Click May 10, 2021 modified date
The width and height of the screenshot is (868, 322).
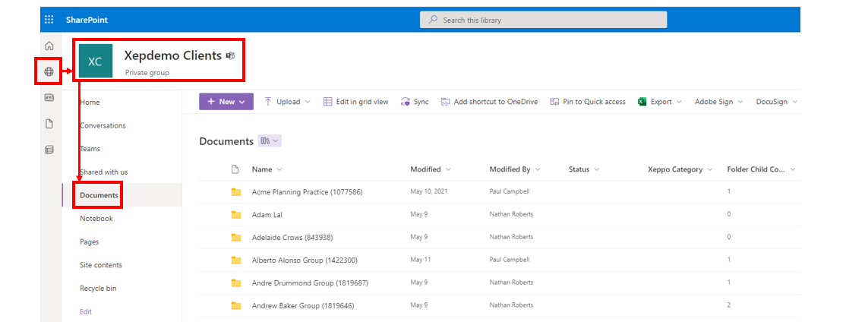pos(428,192)
